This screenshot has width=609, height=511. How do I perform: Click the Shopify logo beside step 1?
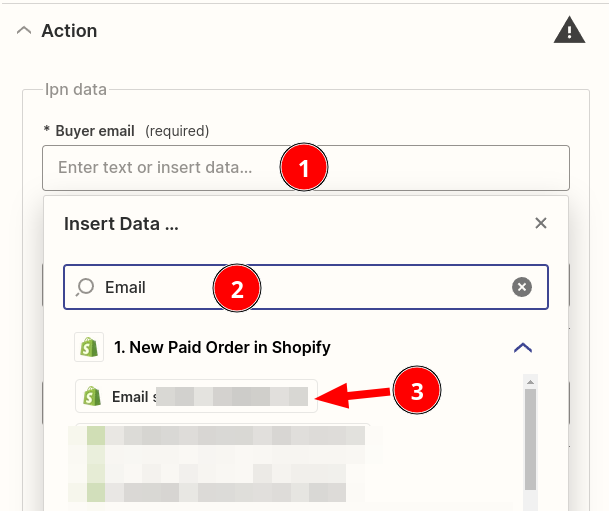coord(89,347)
